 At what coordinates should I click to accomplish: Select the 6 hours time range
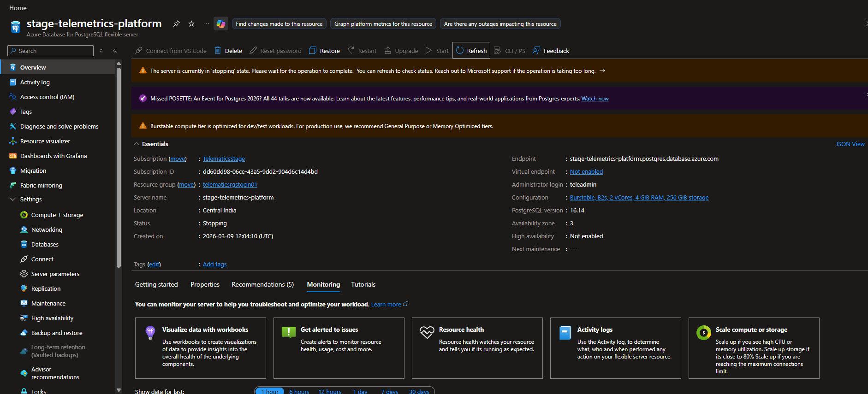(299, 391)
